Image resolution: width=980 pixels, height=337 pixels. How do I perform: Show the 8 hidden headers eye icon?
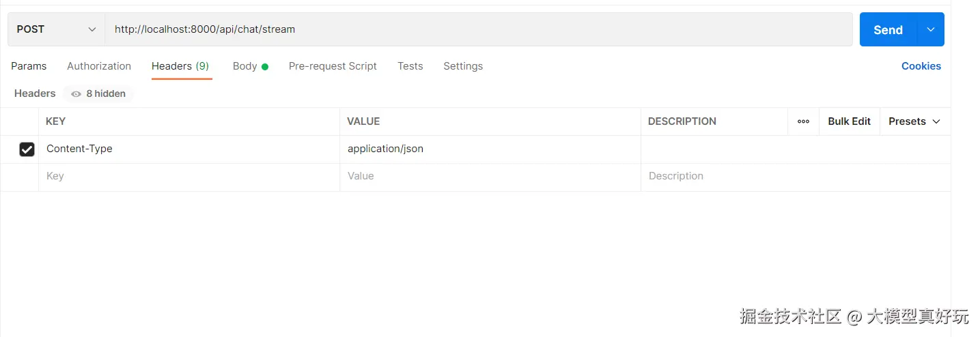point(76,94)
